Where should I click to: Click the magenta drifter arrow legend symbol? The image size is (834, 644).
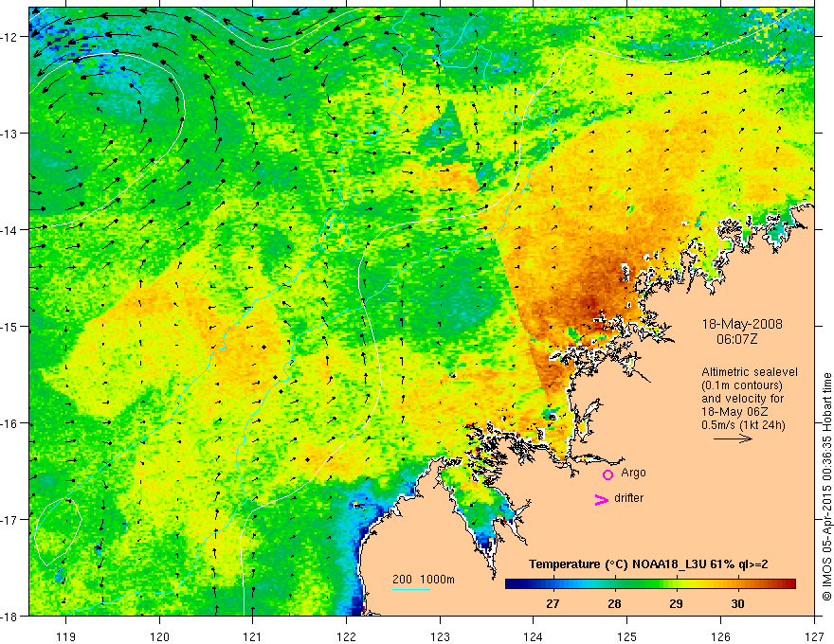click(x=602, y=499)
